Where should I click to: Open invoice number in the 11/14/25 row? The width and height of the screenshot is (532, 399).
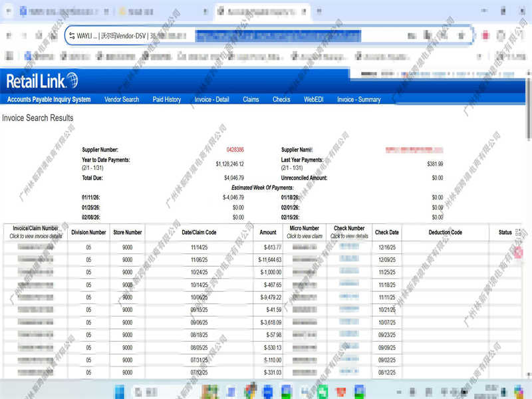pos(36,247)
